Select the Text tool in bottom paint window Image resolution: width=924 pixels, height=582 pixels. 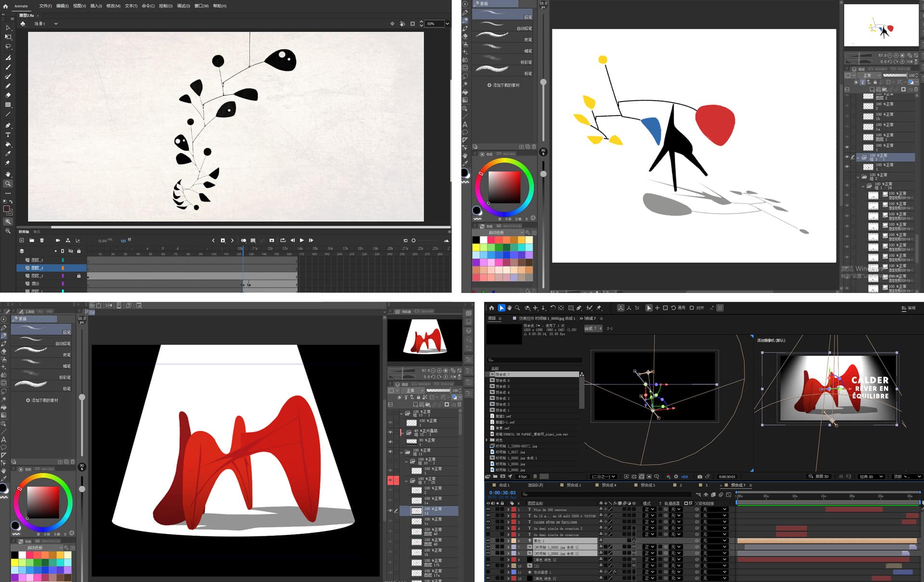click(x=4, y=439)
